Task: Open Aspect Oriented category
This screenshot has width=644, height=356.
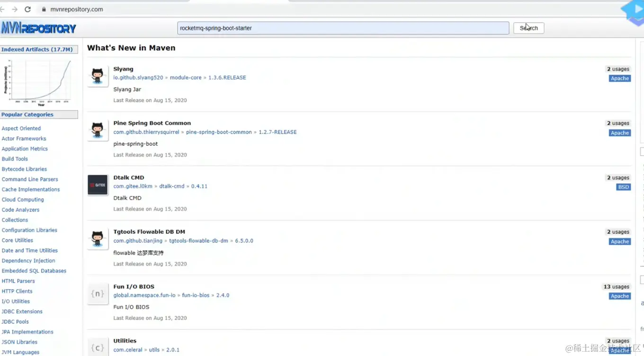Action: [x=21, y=128]
